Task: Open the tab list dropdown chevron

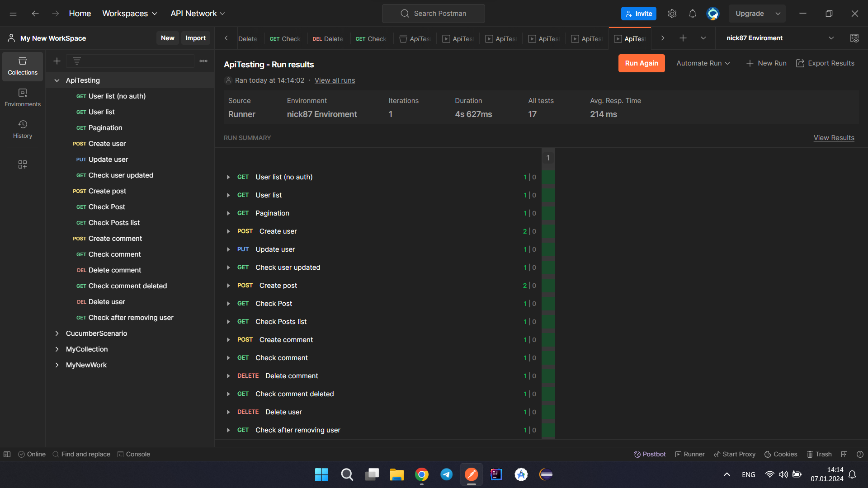Action: point(703,38)
